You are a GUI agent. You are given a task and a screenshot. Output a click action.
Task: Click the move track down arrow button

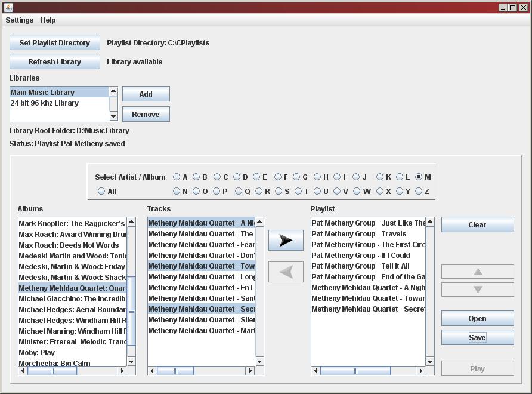(x=477, y=290)
